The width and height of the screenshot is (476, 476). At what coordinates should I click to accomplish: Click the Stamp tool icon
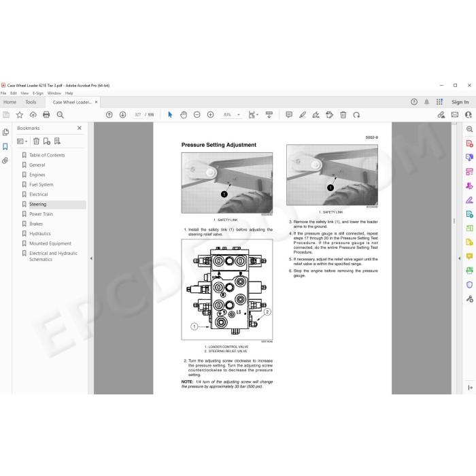pyautogui.click(x=329, y=115)
